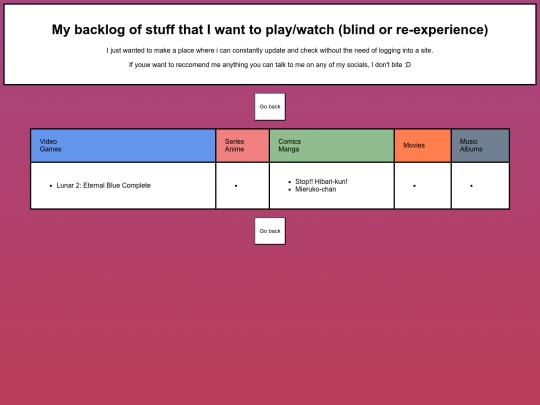Click the Stop!! Hibari-kun! list entry
The width and height of the screenshot is (540, 405).
click(321, 181)
